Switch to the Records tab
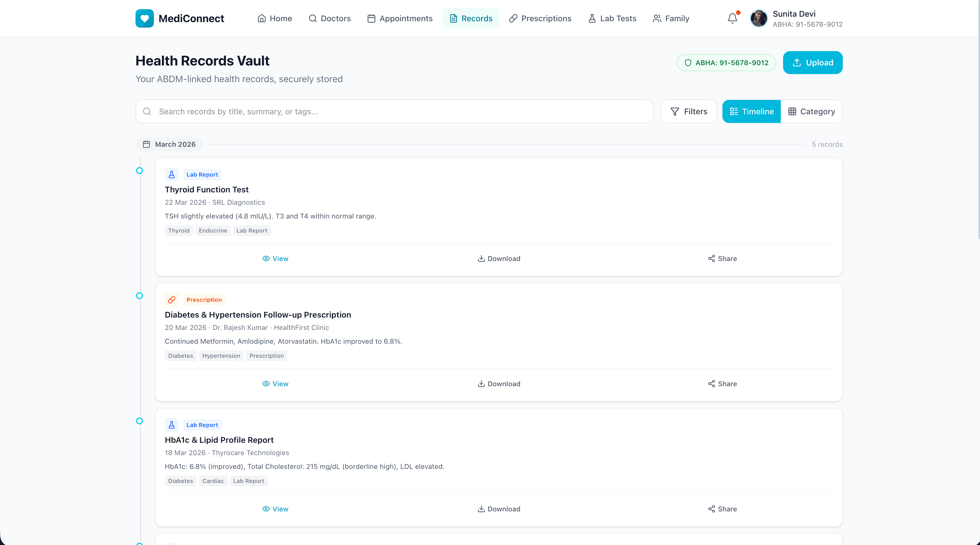980x545 pixels. 470,18
